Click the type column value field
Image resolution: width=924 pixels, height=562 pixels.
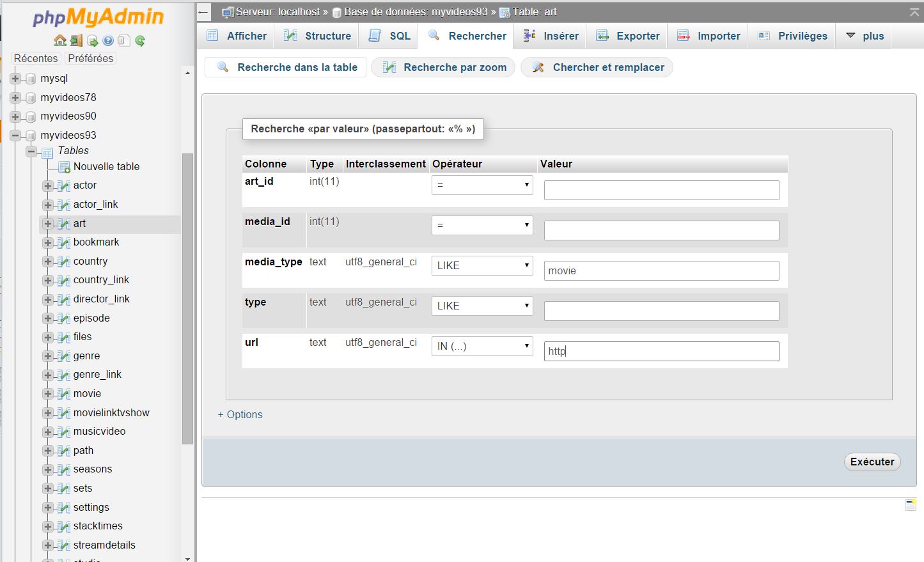point(661,311)
